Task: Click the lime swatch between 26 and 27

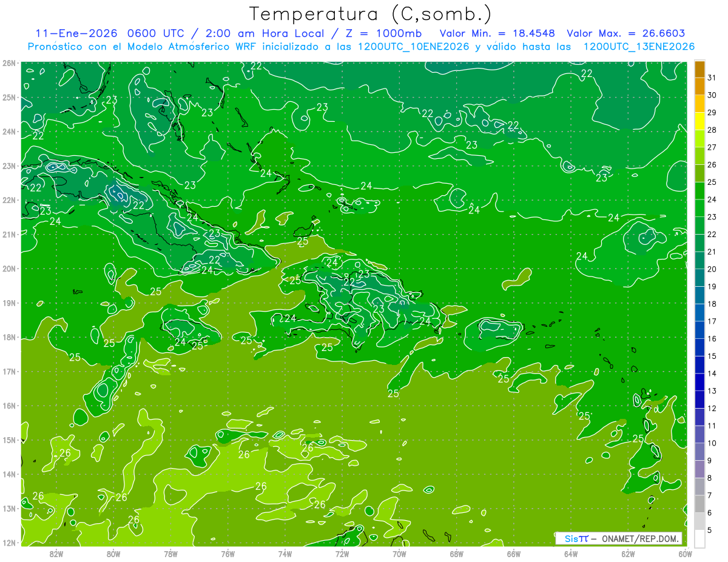Action: pyautogui.click(x=699, y=156)
